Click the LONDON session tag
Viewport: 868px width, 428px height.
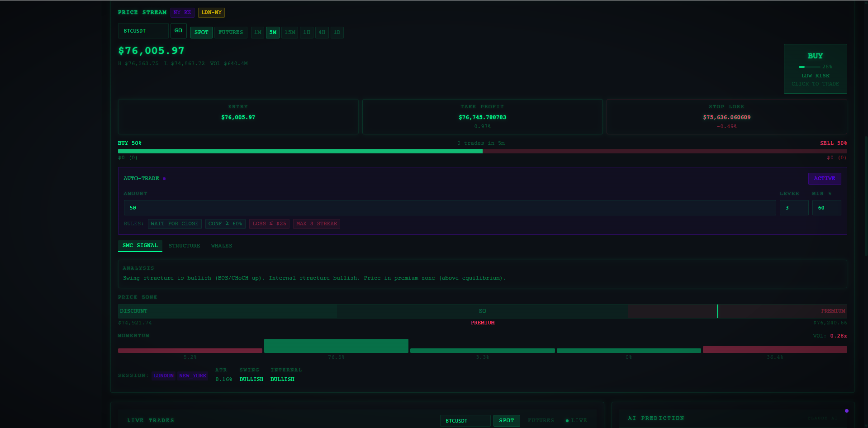(x=164, y=376)
